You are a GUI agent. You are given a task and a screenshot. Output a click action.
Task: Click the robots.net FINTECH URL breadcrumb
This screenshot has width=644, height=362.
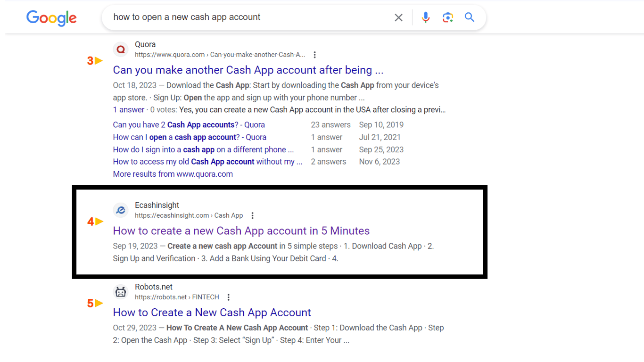[177, 297]
